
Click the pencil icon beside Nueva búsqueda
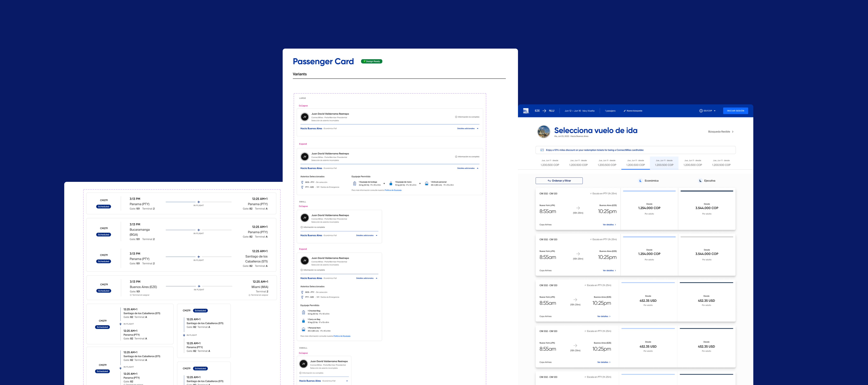(x=624, y=111)
